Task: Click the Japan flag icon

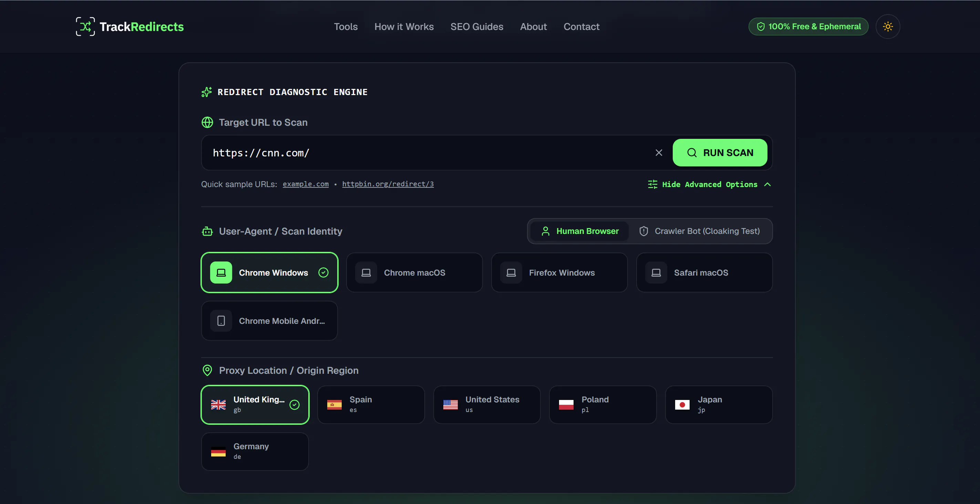Action: [x=682, y=405]
